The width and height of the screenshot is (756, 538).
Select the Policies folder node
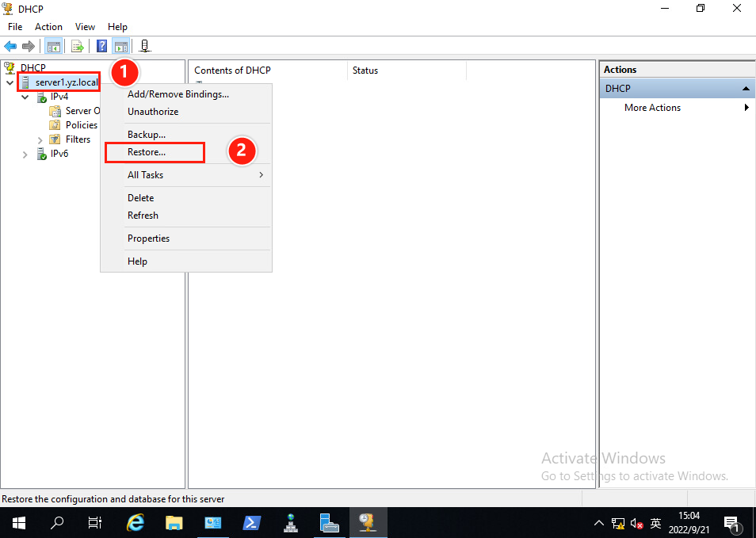tap(81, 125)
